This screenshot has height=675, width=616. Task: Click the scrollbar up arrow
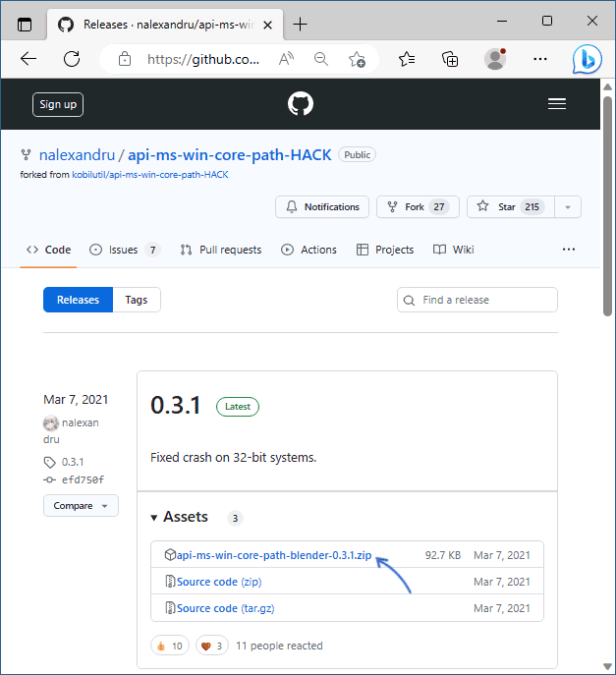[x=607, y=87]
